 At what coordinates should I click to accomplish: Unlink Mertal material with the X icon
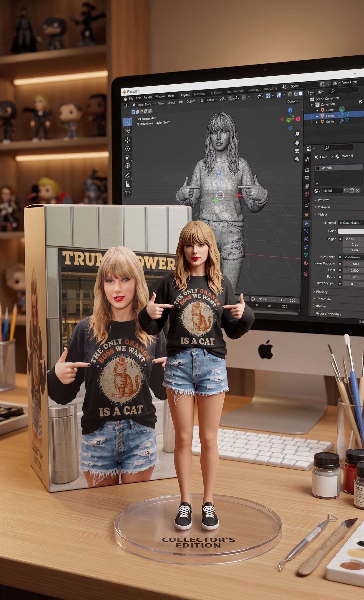(357, 190)
